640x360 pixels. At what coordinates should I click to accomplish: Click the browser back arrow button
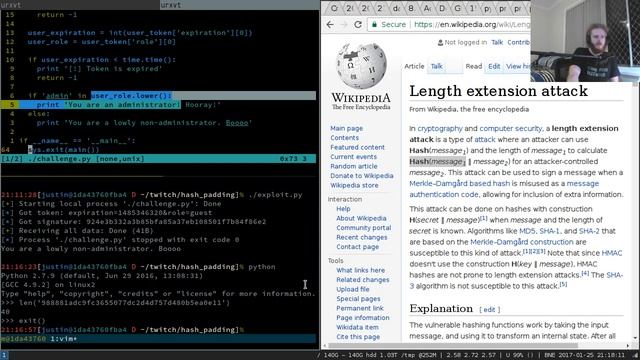click(x=330, y=24)
